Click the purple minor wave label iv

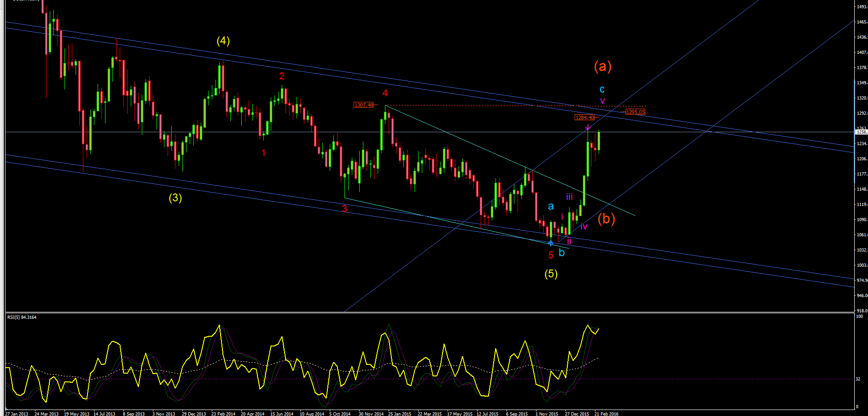[x=583, y=226]
